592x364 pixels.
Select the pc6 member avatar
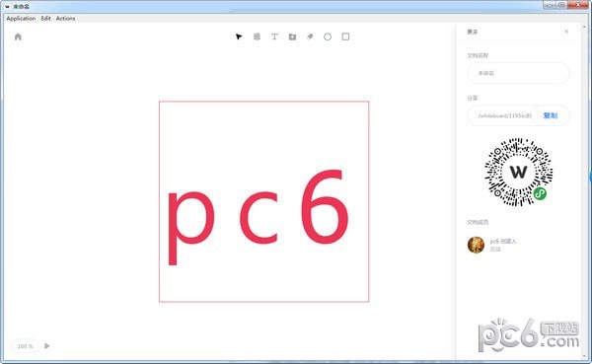pos(476,245)
